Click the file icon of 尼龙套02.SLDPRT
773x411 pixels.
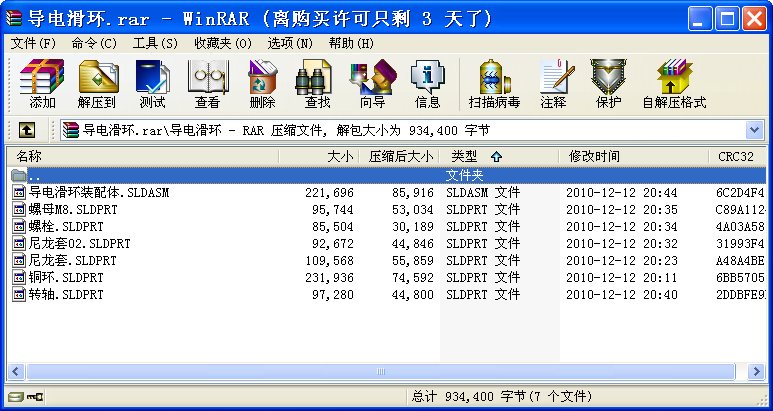pyautogui.click(x=19, y=243)
